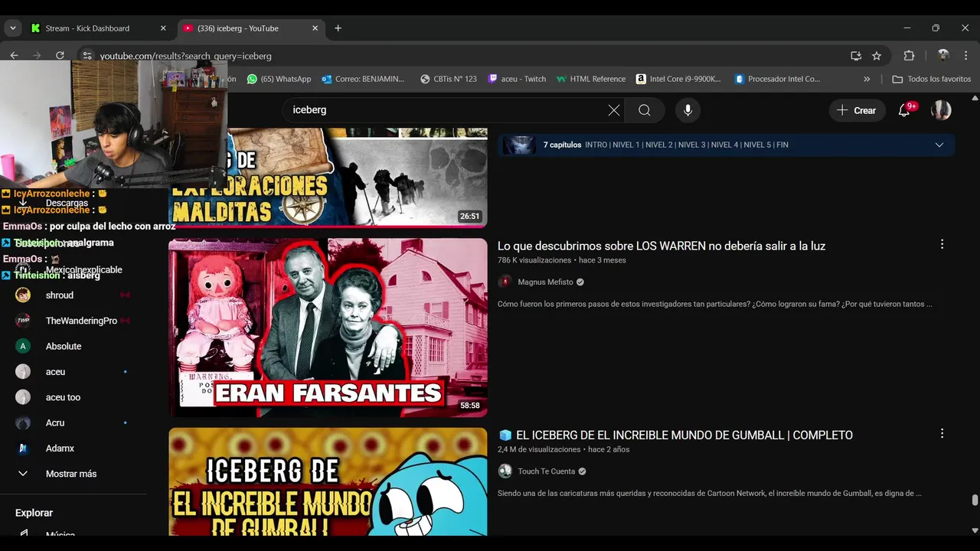Open aceu - Twitch bookmark
Viewport: 980px width, 551px height.
tap(518, 79)
